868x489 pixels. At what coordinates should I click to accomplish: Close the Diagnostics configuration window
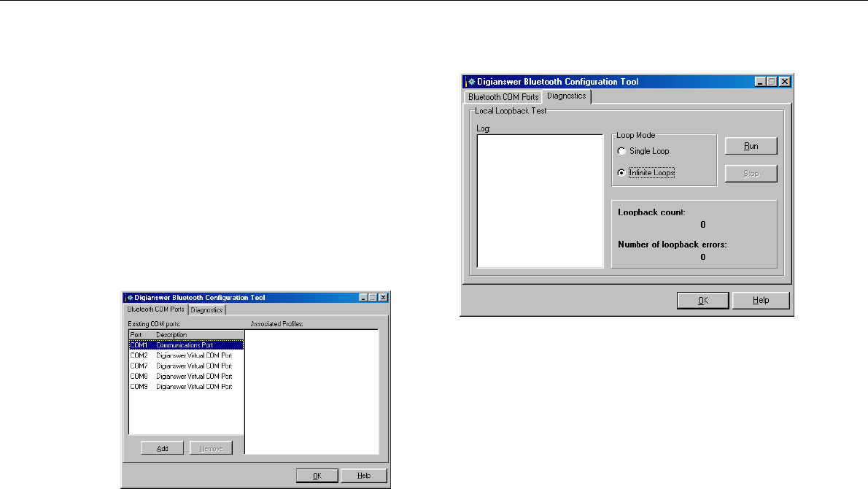785,82
